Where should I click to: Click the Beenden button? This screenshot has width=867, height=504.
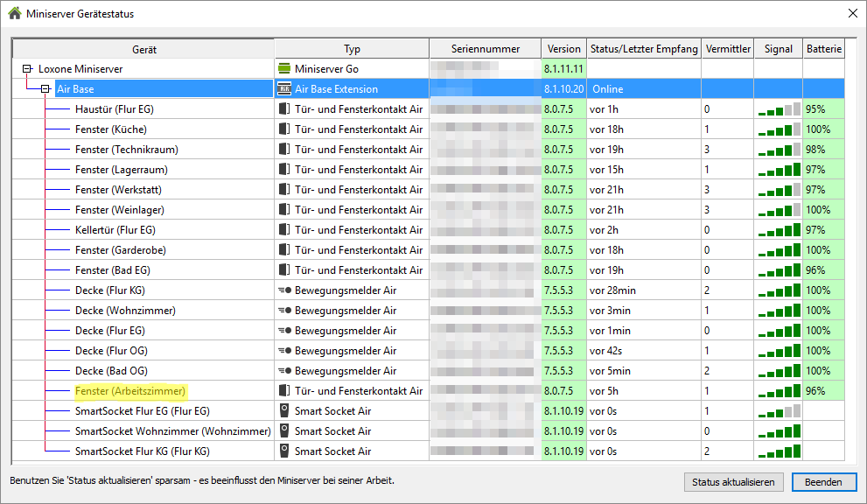coord(823,482)
